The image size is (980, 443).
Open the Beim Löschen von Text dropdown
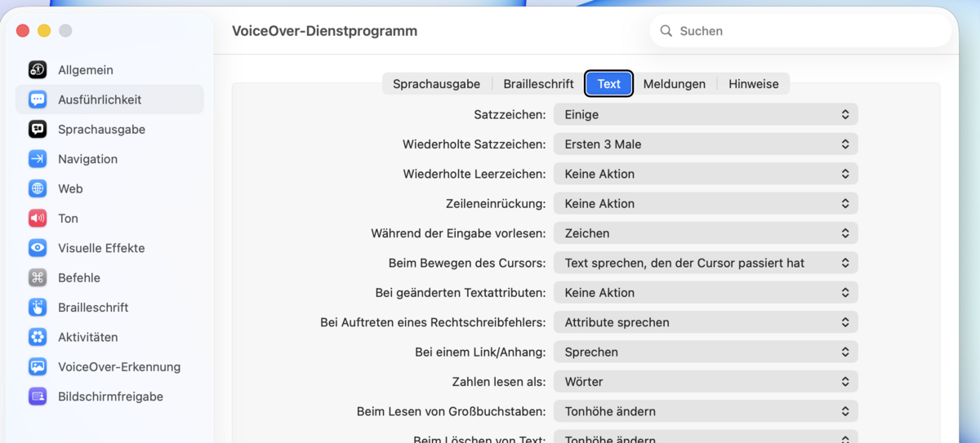click(x=706, y=437)
